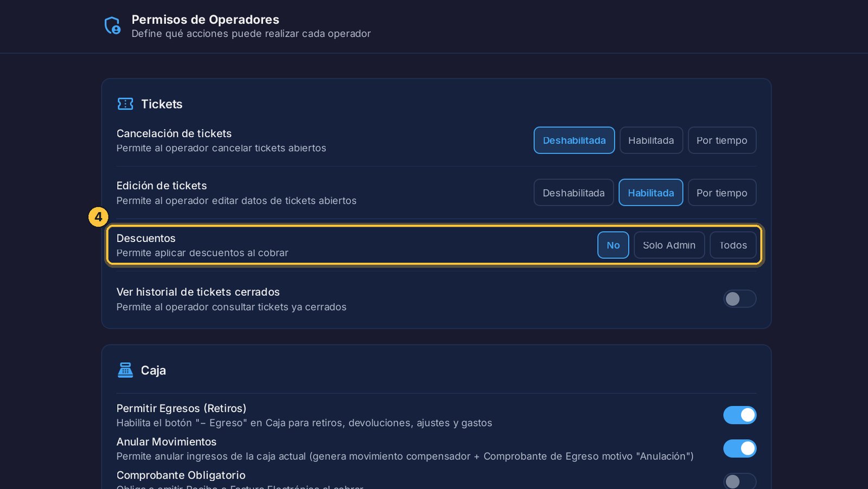This screenshot has width=868, height=489.
Task: Click the cash register icon beside Caja
Action: point(125,370)
